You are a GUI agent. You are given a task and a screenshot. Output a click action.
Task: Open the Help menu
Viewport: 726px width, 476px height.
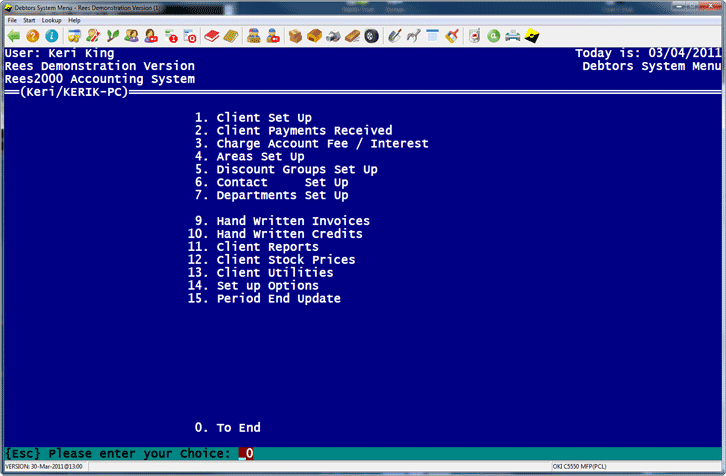click(x=74, y=20)
